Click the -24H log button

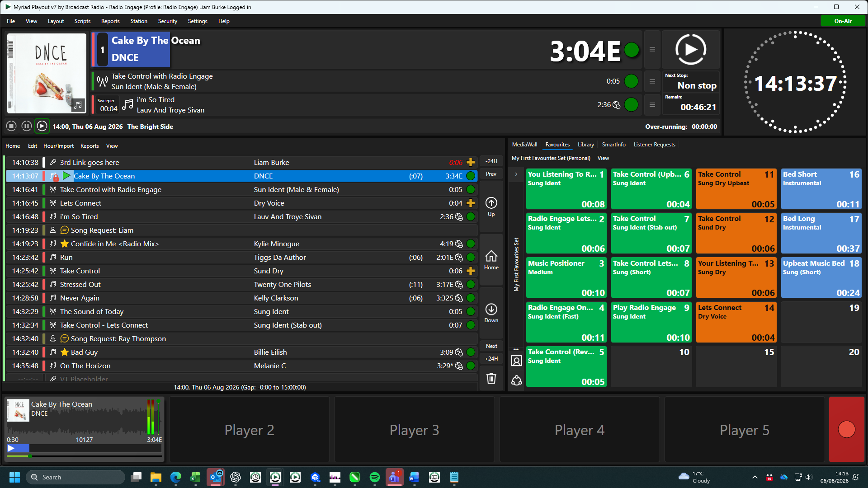tap(491, 161)
